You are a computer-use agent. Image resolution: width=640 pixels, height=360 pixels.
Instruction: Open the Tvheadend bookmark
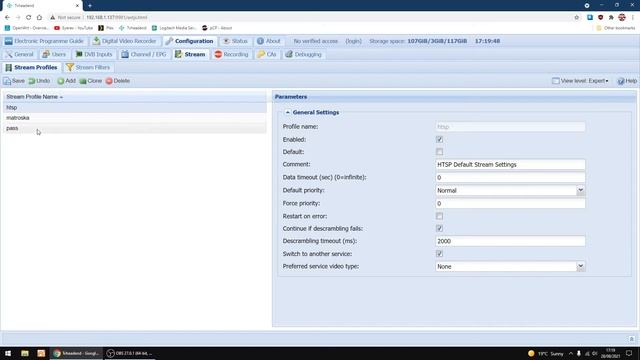133,28
